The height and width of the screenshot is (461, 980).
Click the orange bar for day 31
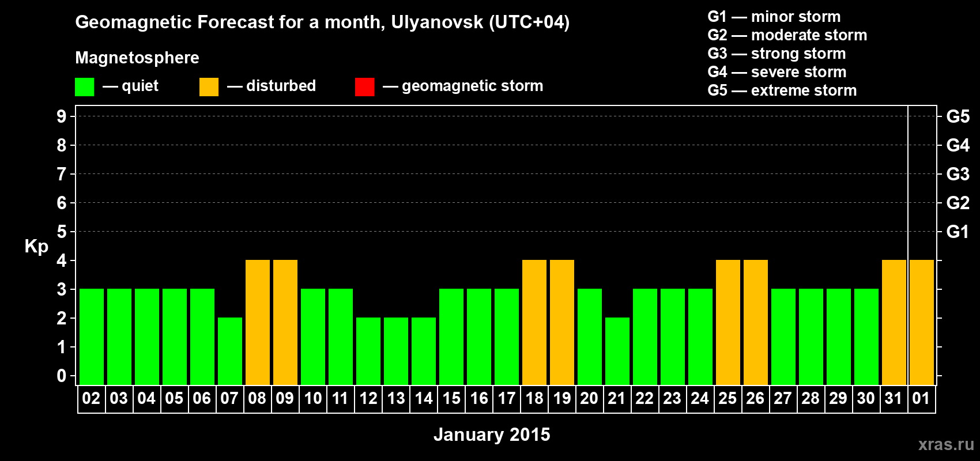894,322
